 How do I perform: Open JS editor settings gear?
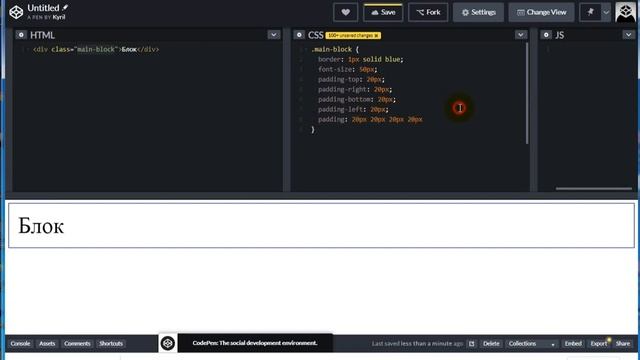tap(546, 35)
